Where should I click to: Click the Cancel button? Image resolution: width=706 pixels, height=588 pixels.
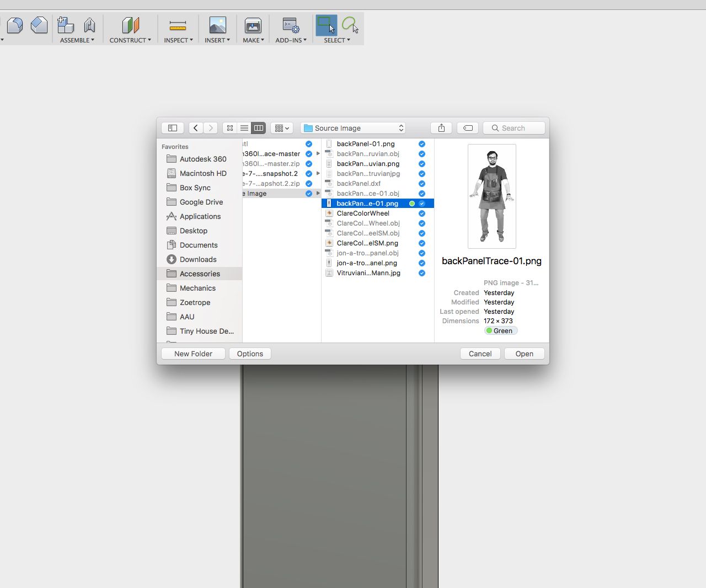tap(480, 354)
